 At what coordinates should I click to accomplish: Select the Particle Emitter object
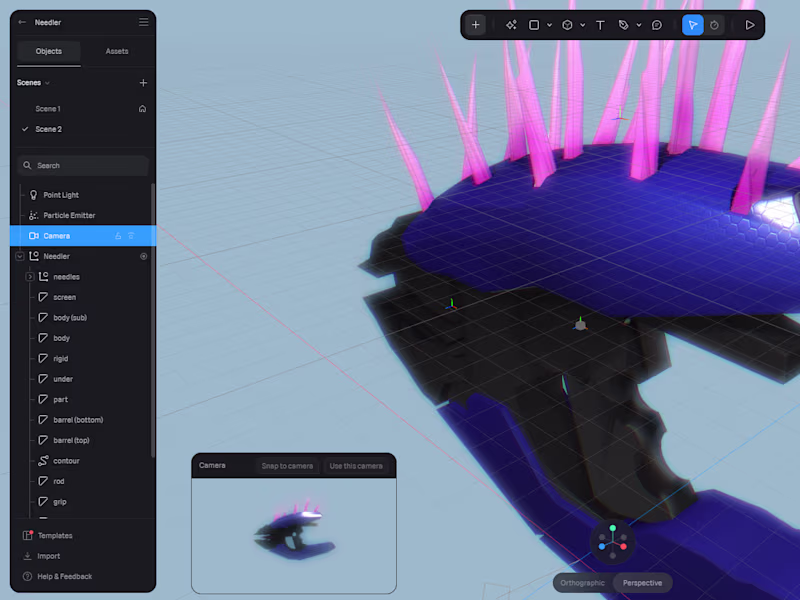point(69,215)
